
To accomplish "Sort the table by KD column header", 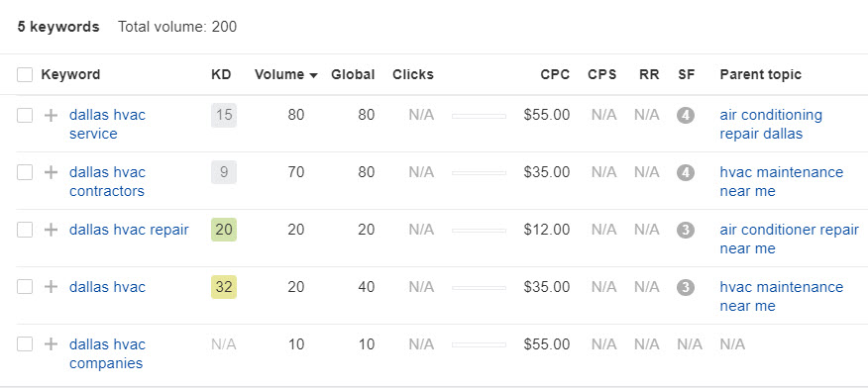I will (x=221, y=74).
